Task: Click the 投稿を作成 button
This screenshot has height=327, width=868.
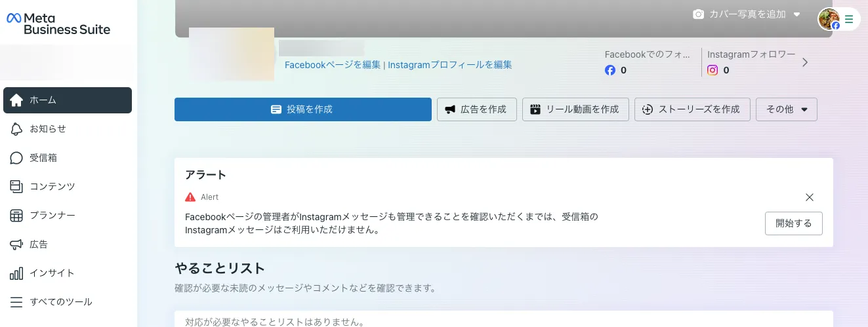Action: point(303,109)
